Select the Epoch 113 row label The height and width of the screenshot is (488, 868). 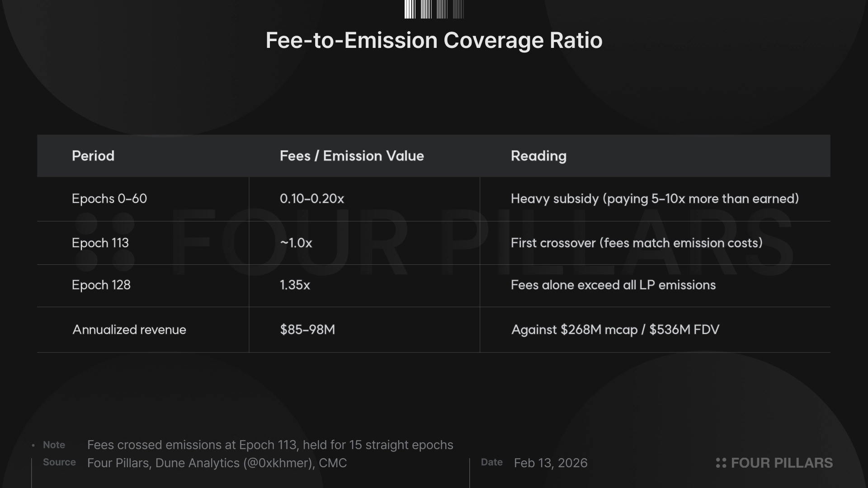pyautogui.click(x=100, y=243)
